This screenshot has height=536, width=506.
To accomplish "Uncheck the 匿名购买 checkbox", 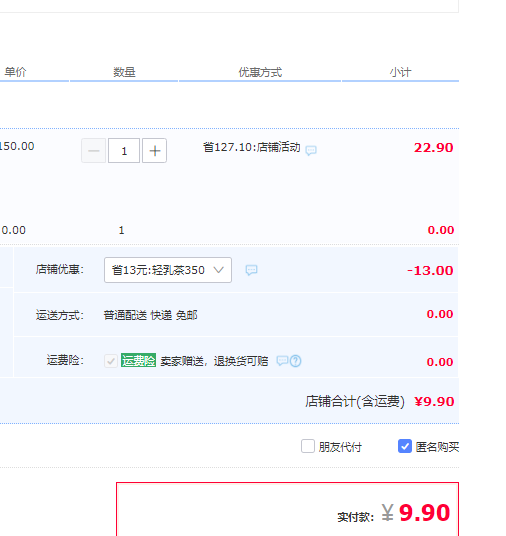I will [x=405, y=446].
